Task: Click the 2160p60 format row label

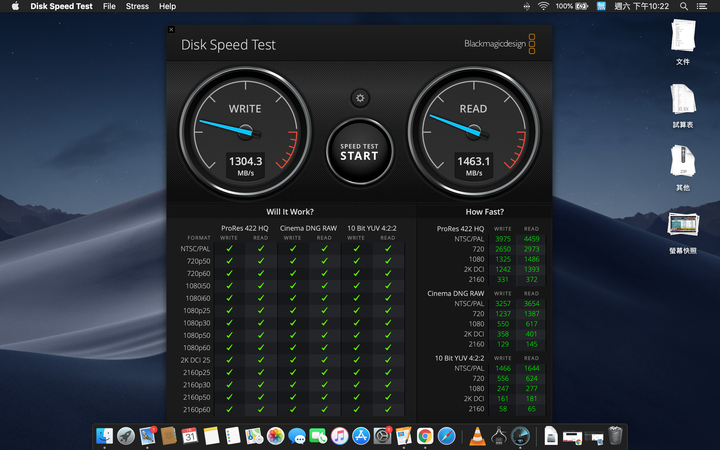Action: 197,410
